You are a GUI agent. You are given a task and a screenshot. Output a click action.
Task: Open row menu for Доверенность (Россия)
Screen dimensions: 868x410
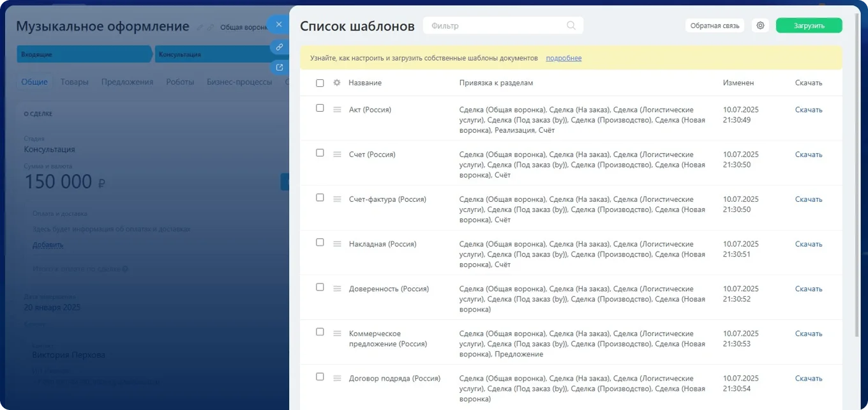(x=337, y=289)
